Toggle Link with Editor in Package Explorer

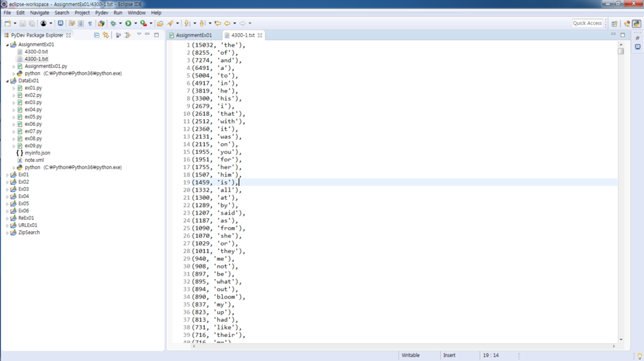(106, 35)
